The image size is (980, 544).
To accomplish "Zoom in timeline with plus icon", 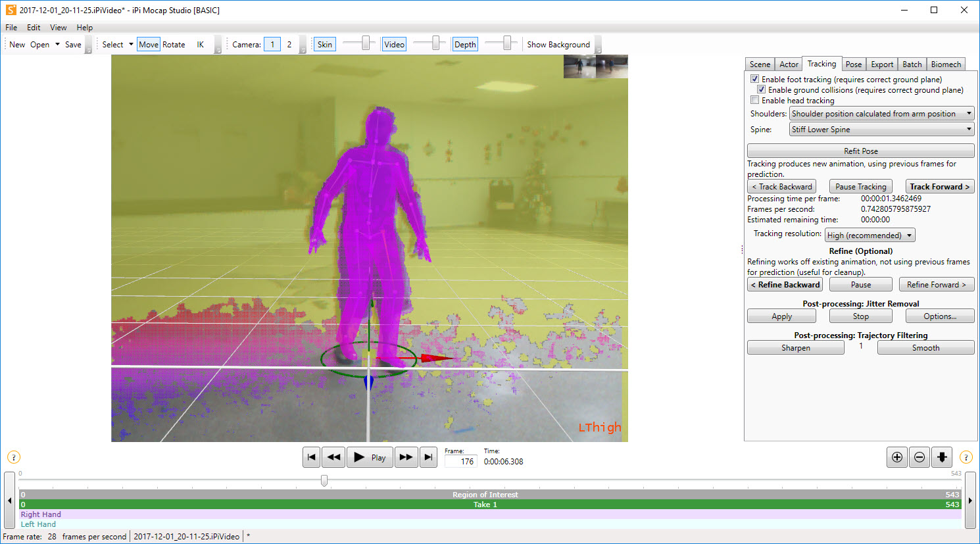I will [897, 457].
